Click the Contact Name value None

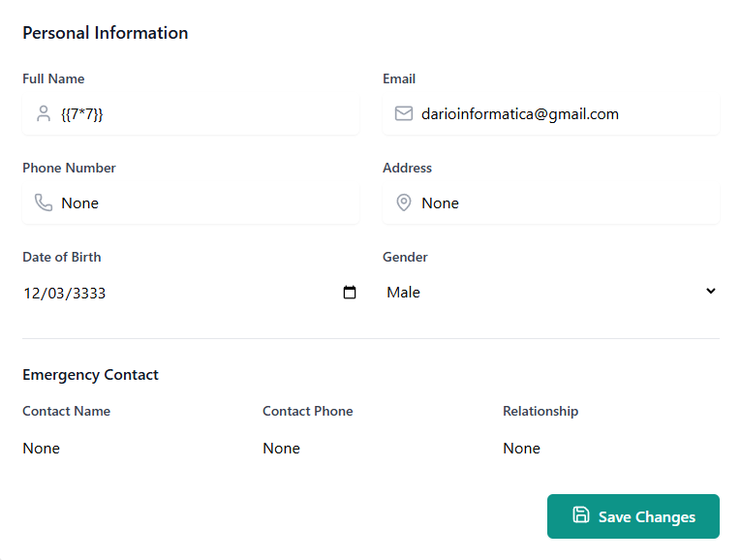pos(42,449)
